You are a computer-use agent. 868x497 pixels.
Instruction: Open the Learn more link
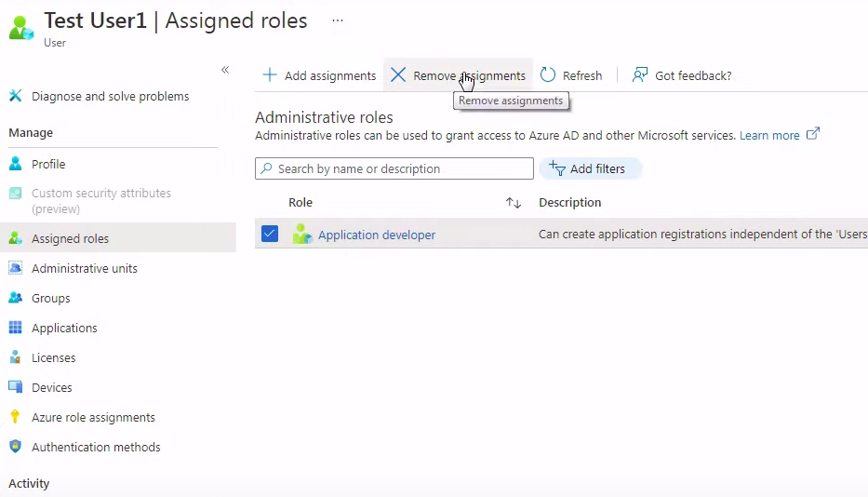[x=769, y=135]
